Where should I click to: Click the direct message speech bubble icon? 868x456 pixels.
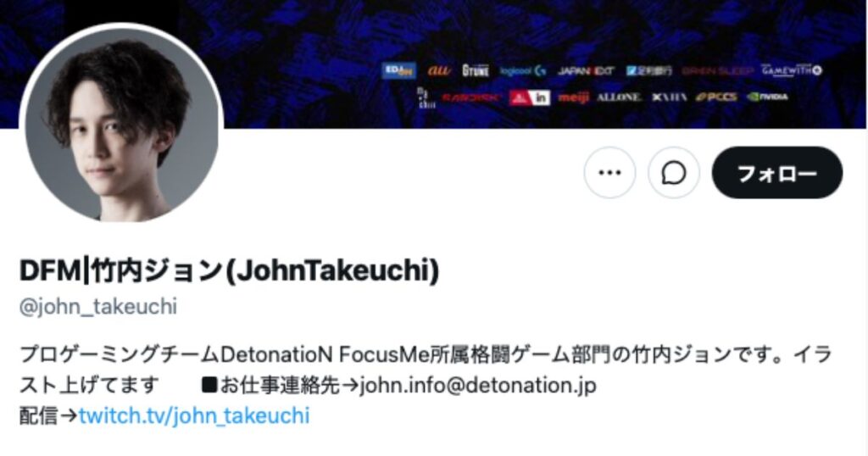click(x=674, y=173)
